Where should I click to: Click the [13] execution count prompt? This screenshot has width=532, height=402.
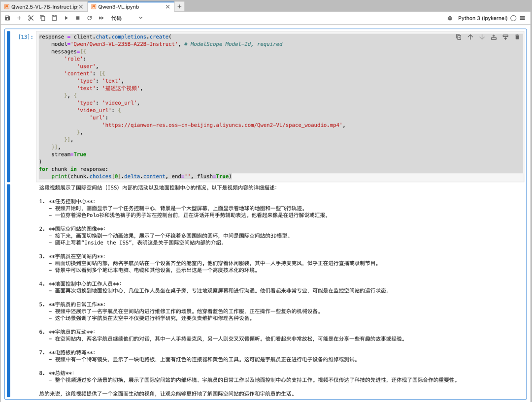tap(26, 36)
